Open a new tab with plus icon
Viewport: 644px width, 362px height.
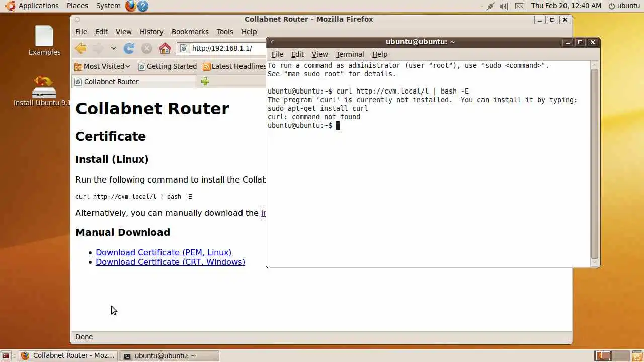205,81
